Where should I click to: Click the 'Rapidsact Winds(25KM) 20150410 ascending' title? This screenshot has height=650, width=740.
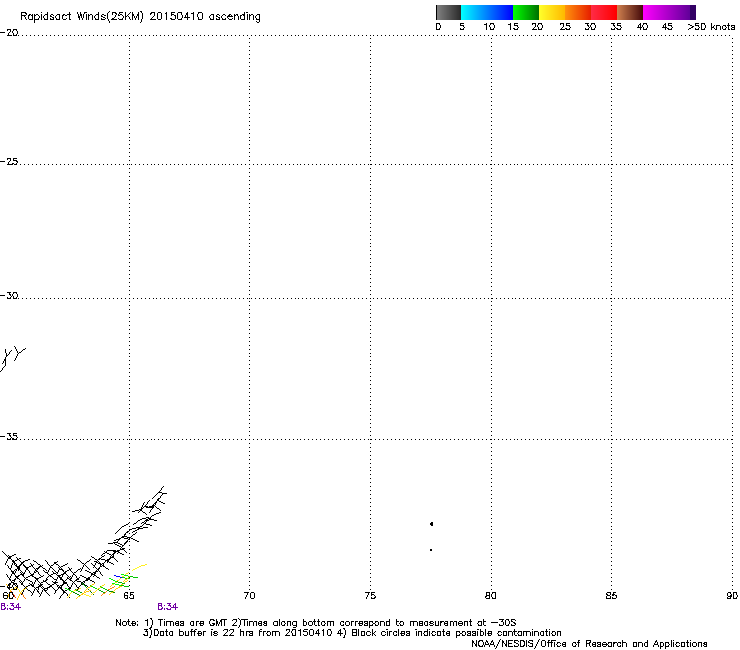click(x=140, y=17)
